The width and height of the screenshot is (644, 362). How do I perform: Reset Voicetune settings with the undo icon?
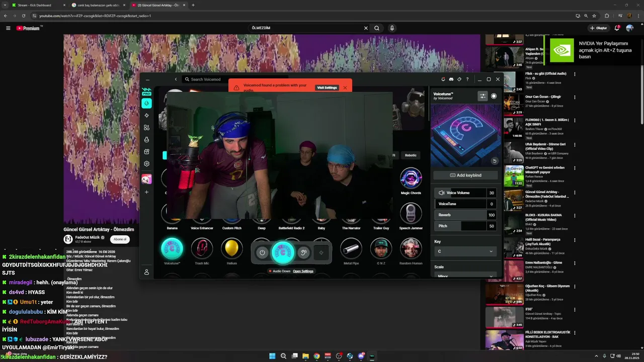[x=495, y=161]
